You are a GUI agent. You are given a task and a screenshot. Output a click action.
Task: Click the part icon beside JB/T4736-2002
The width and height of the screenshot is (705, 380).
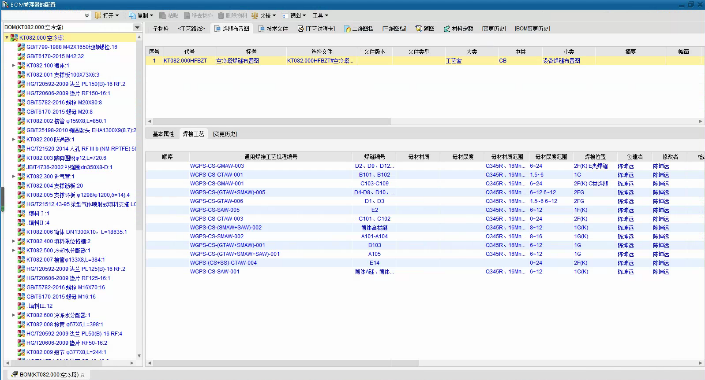21,167
